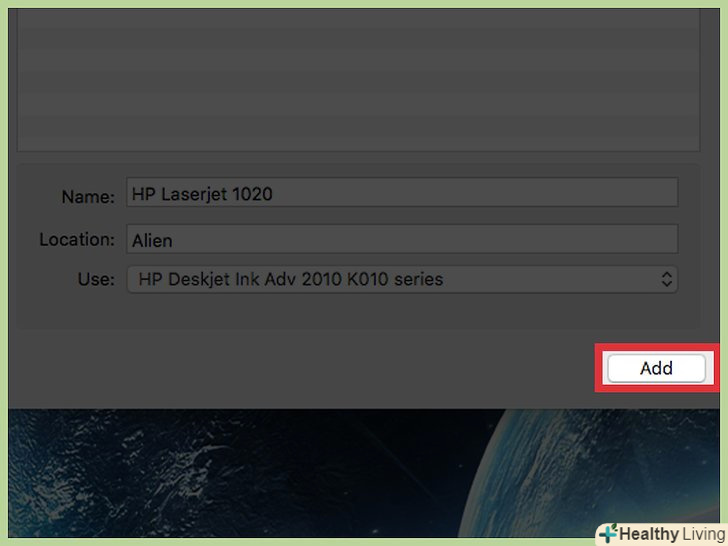Viewport: 728px width, 546px height.
Task: Click the empty printer list area
Action: pyautogui.click(x=358, y=79)
